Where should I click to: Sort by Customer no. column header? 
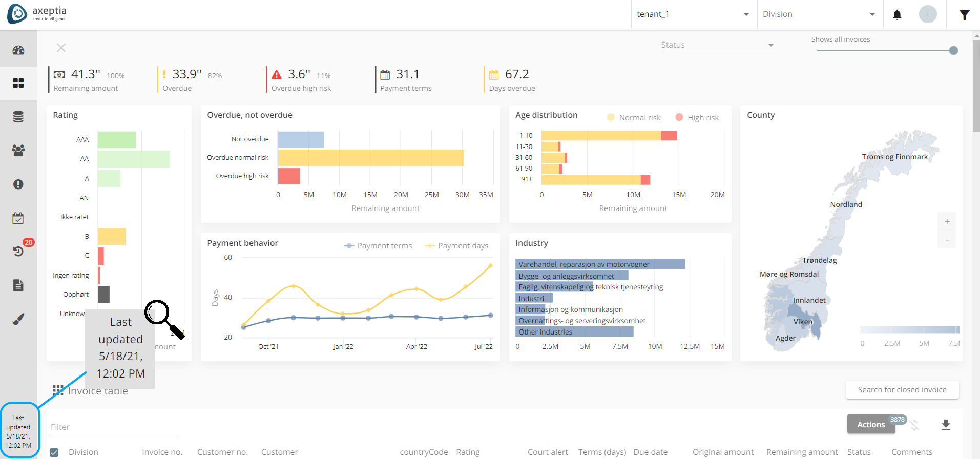pos(222,452)
